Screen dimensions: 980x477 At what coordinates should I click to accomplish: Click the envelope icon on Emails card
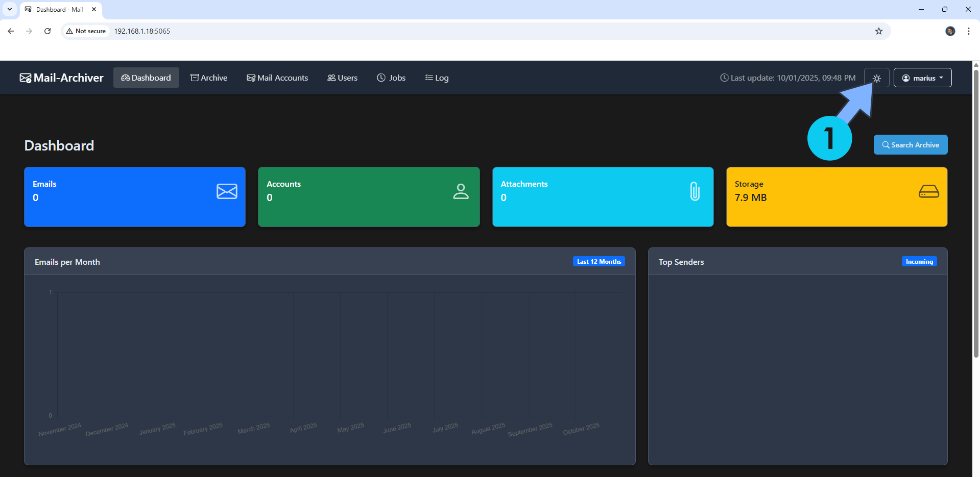227,191
